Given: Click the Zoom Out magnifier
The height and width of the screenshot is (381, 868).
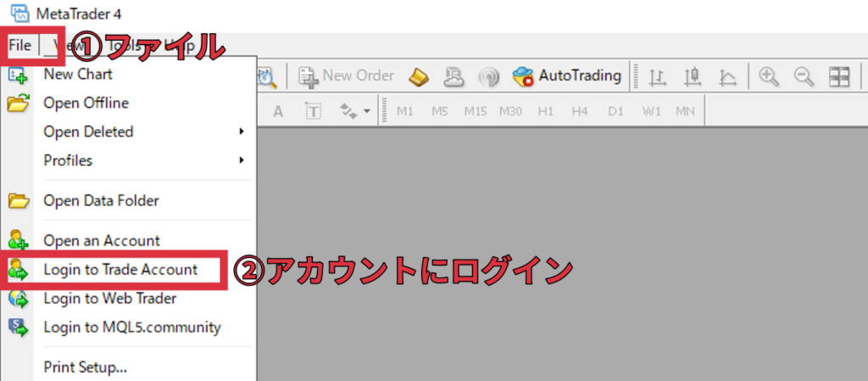Looking at the screenshot, I should (804, 76).
